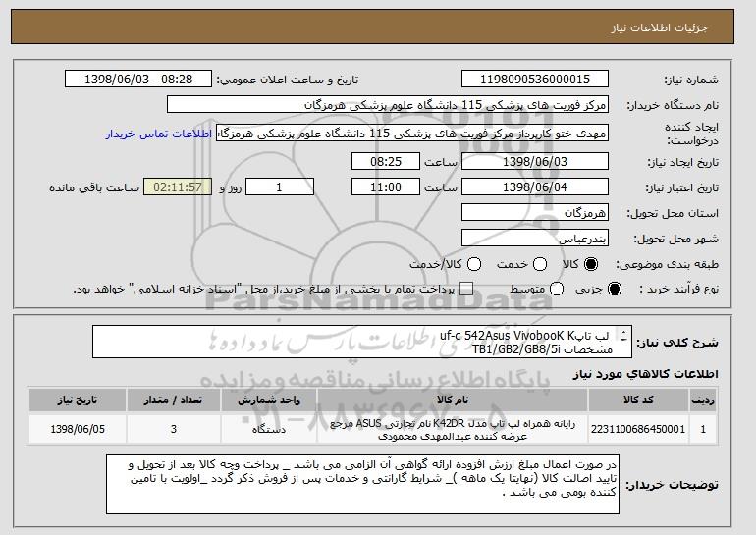The height and width of the screenshot is (535, 756).
Task: Click the general description text box
Action: 361,342
